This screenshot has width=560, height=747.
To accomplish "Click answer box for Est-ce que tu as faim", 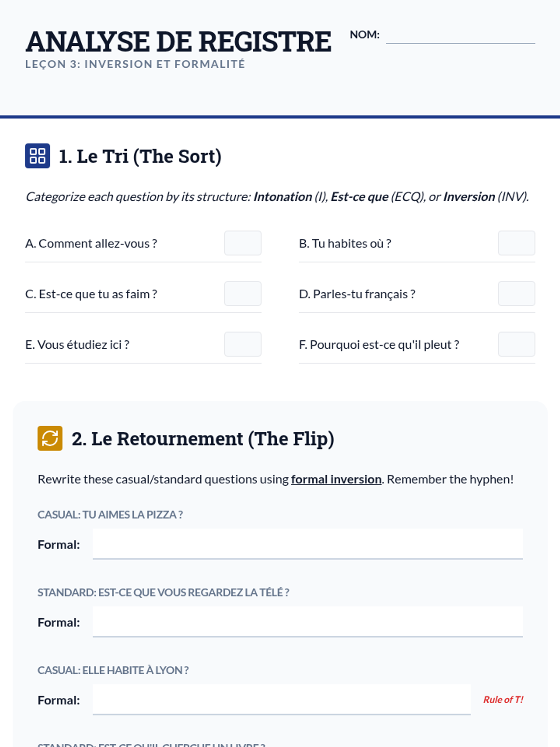I will point(243,294).
